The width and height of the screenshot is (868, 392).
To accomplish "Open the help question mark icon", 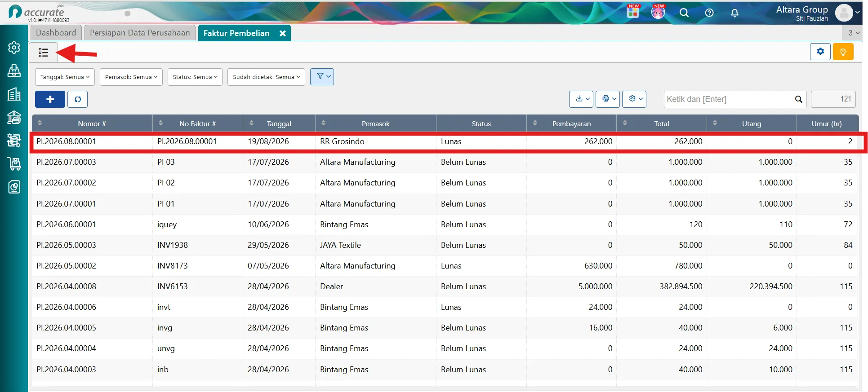I will coord(709,13).
